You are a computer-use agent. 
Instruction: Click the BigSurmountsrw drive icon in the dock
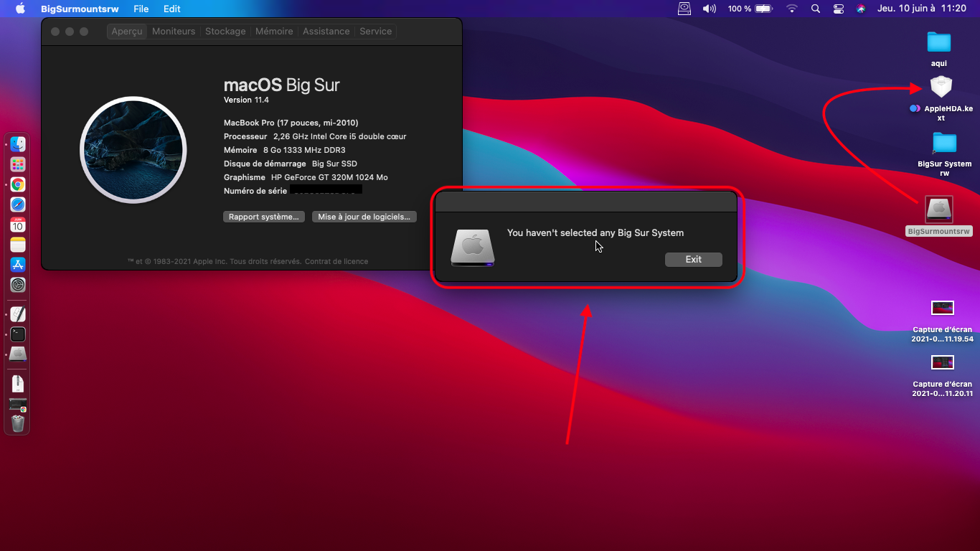18,354
